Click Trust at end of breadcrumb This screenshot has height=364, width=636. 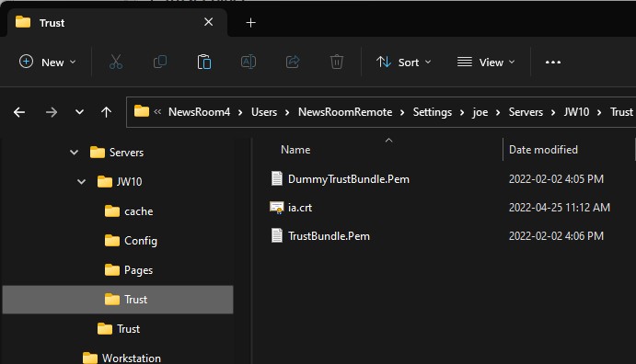tap(621, 112)
